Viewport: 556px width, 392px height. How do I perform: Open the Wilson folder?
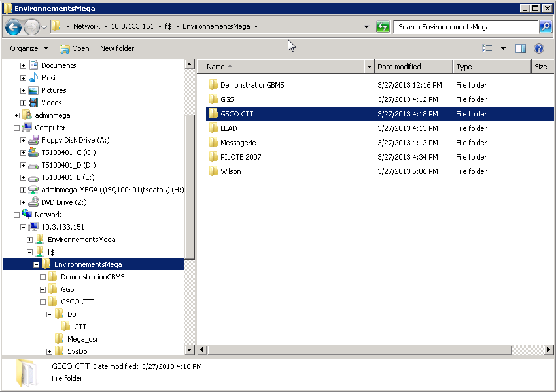click(230, 171)
